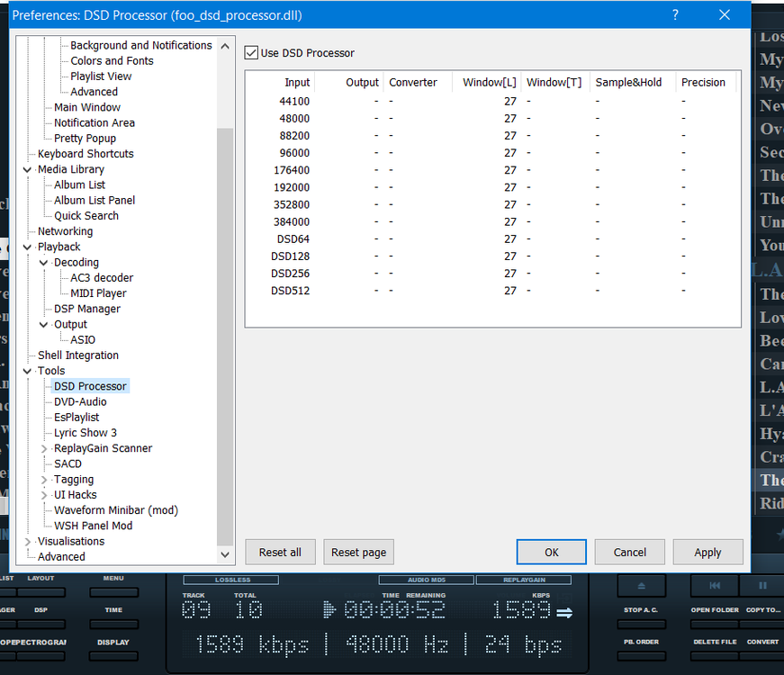Click the previous track icon
Screen dimensions: 784x675
tap(714, 585)
